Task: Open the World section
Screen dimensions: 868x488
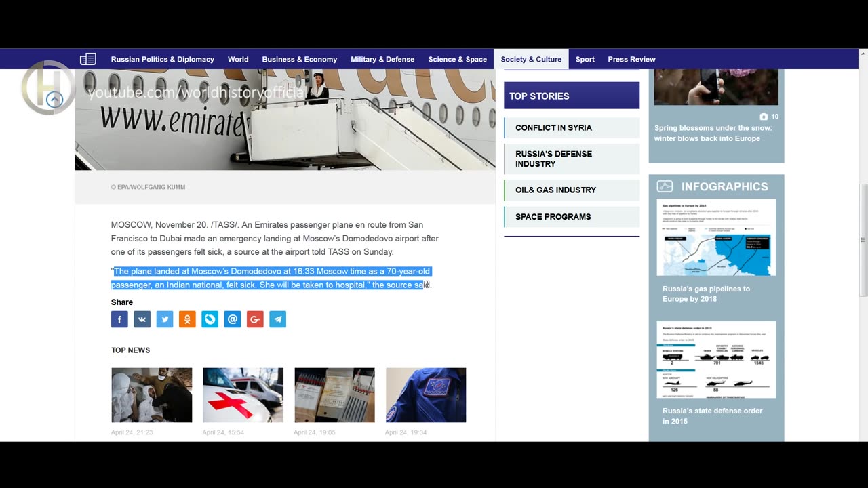Action: pos(238,59)
